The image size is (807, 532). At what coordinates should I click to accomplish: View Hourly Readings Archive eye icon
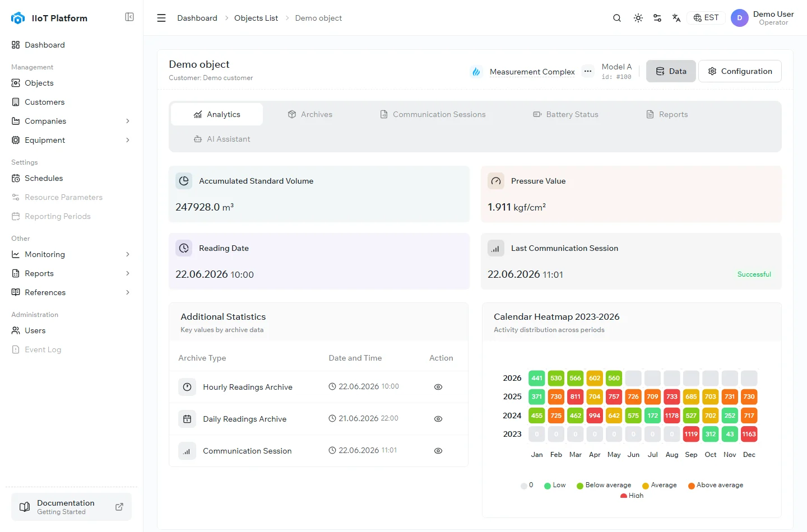pos(438,387)
